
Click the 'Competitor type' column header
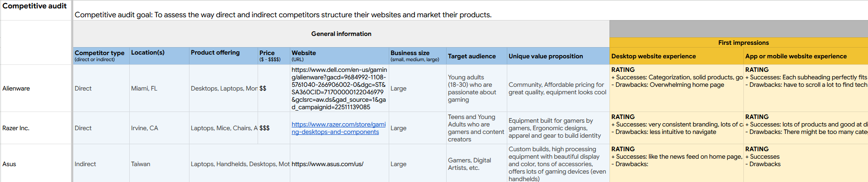point(101,56)
